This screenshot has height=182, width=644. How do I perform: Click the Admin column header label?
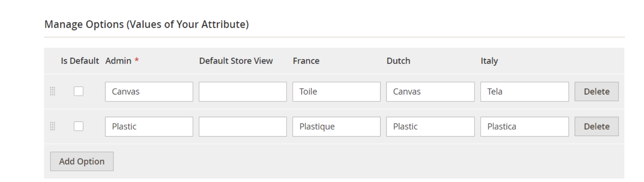(x=118, y=61)
